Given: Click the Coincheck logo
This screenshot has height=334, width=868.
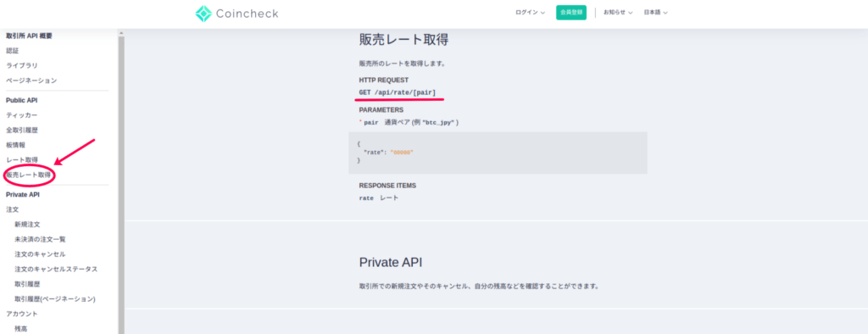Looking at the screenshot, I should [x=237, y=14].
